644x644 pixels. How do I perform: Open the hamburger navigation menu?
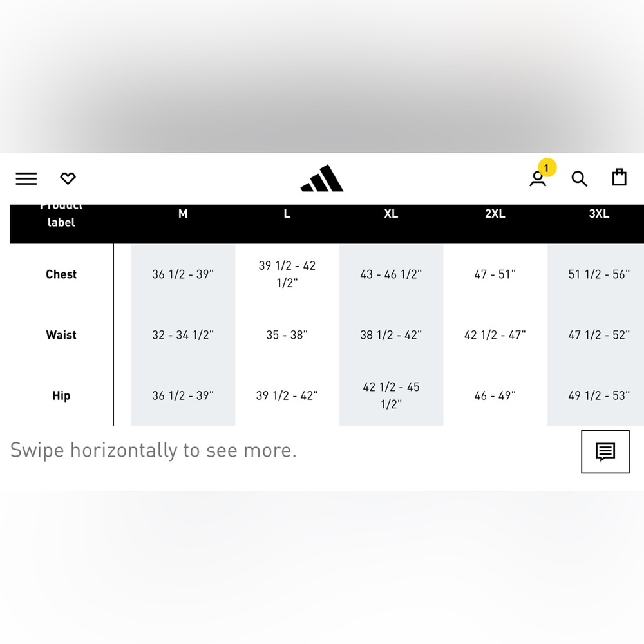26,178
